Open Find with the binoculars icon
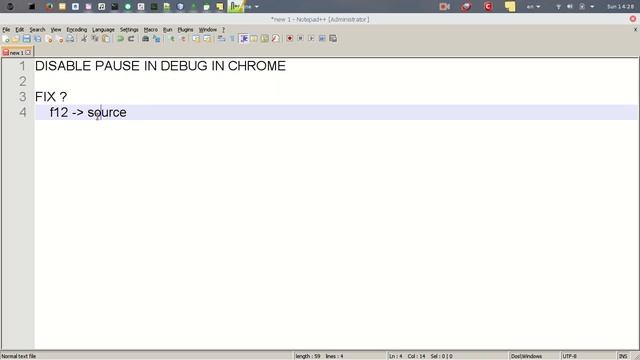This screenshot has height=360, width=640. coord(145,39)
